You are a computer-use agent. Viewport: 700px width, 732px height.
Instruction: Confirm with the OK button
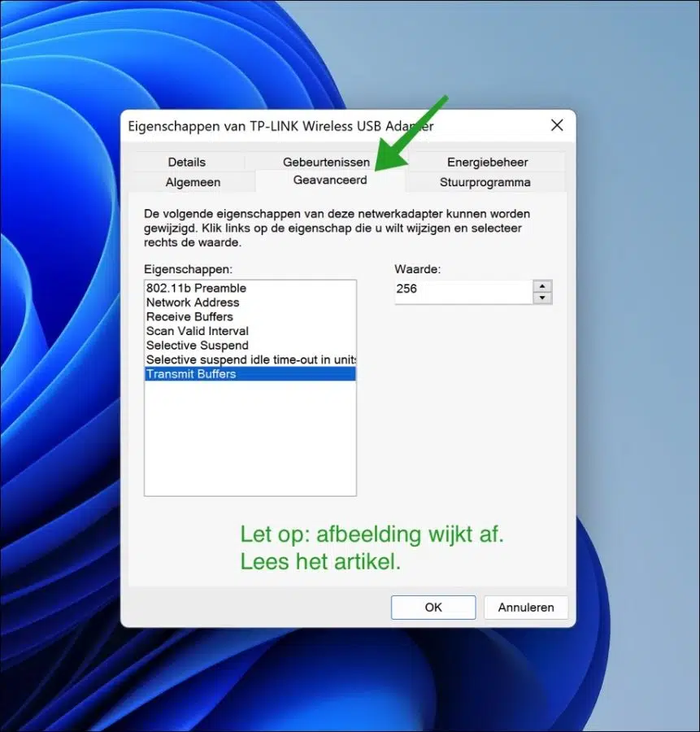433,608
